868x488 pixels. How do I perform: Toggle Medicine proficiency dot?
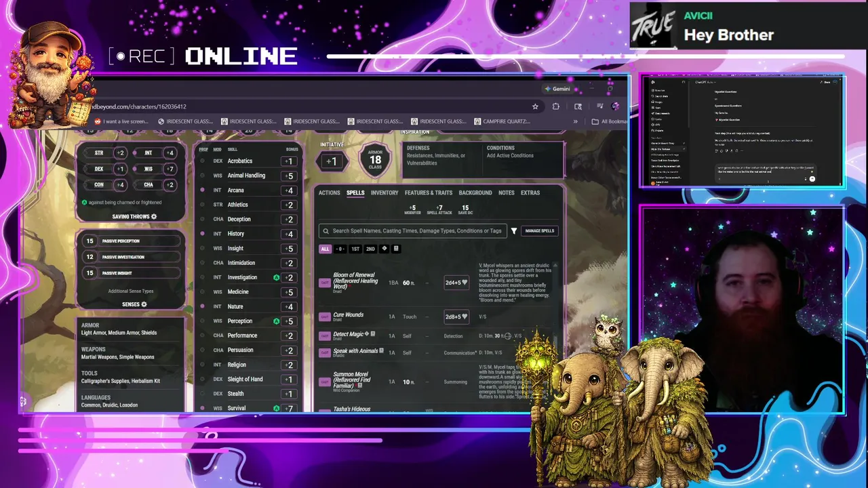202,292
